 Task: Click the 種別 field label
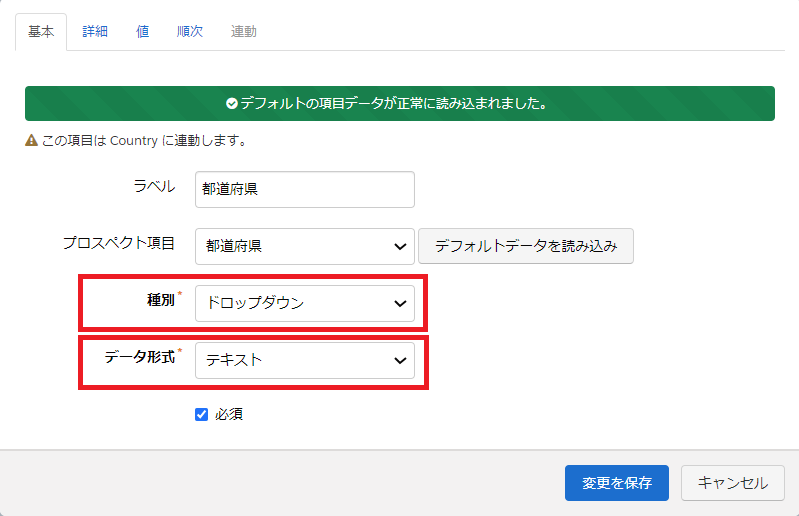click(x=161, y=300)
